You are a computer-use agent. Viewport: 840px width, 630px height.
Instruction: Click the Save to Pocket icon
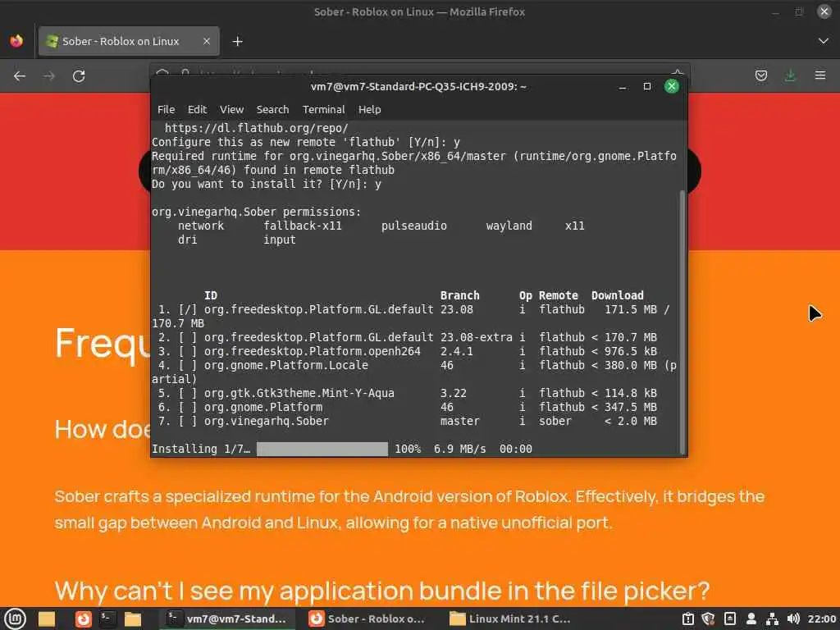760,76
